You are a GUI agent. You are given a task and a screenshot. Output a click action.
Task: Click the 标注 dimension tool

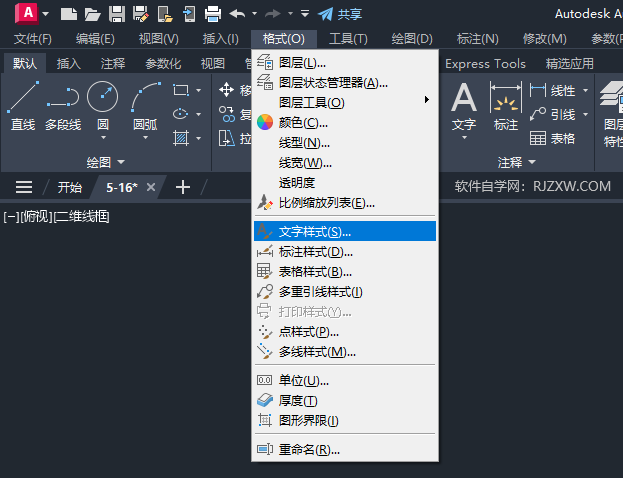[505, 106]
